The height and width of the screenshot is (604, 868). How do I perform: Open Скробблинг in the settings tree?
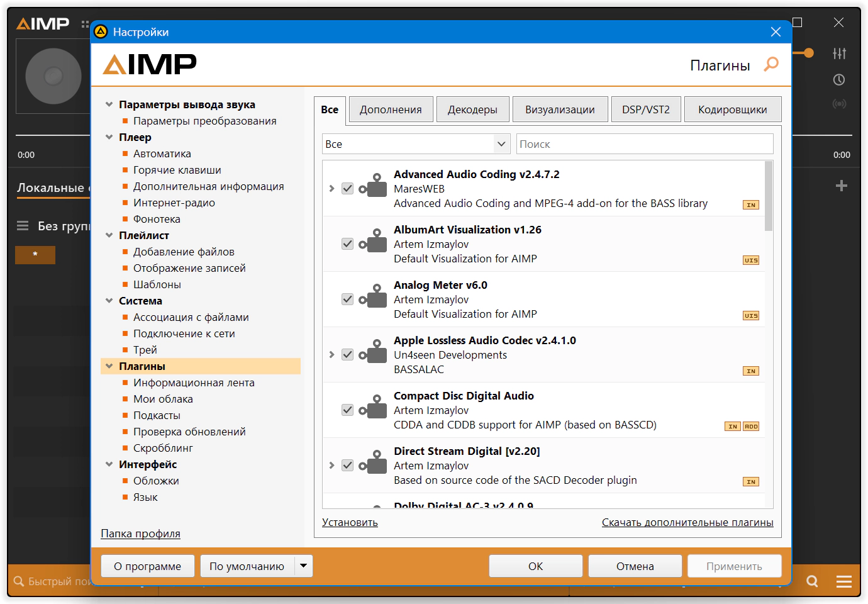coord(163,448)
